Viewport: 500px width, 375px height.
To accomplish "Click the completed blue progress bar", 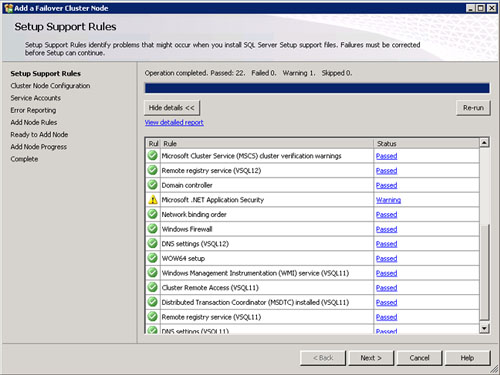I will coord(317,88).
